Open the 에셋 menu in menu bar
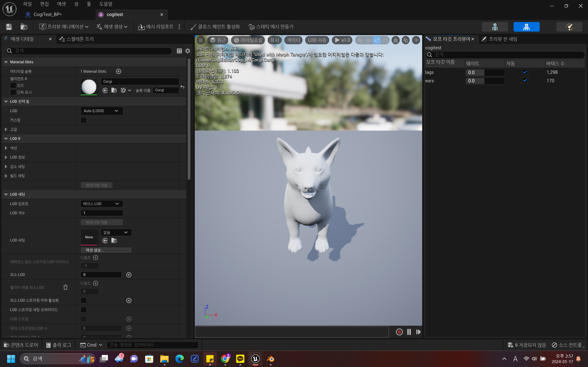Viewport: 588px width, 367px height. (61, 4)
